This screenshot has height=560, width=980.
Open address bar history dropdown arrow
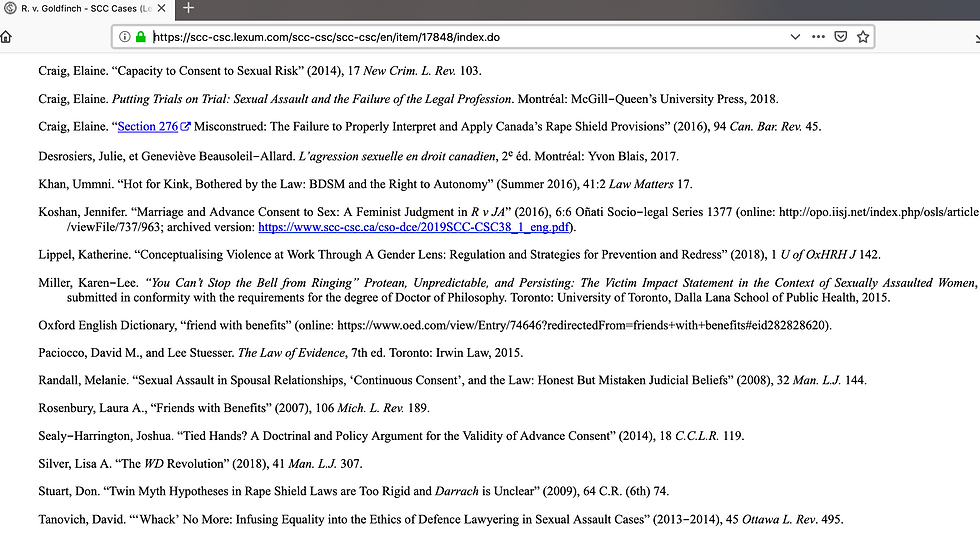click(795, 37)
